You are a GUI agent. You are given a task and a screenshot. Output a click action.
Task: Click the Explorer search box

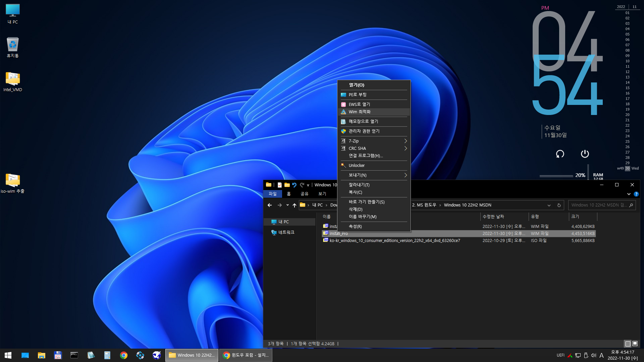tap(602, 205)
